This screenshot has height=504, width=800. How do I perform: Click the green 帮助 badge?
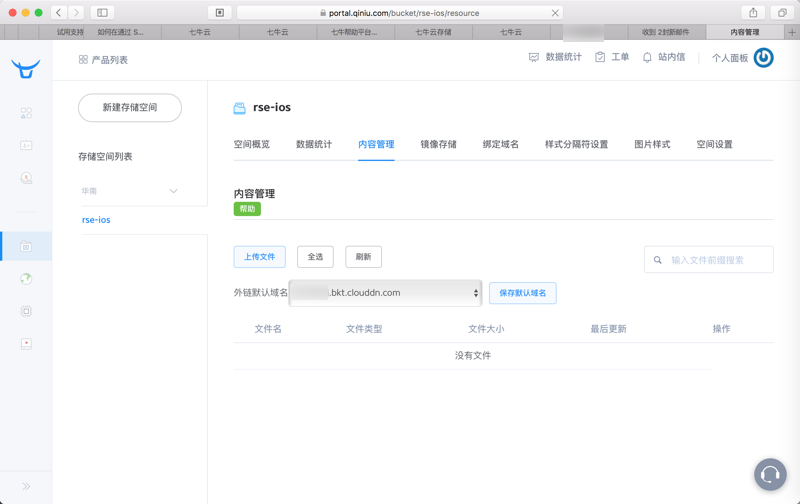click(x=247, y=209)
